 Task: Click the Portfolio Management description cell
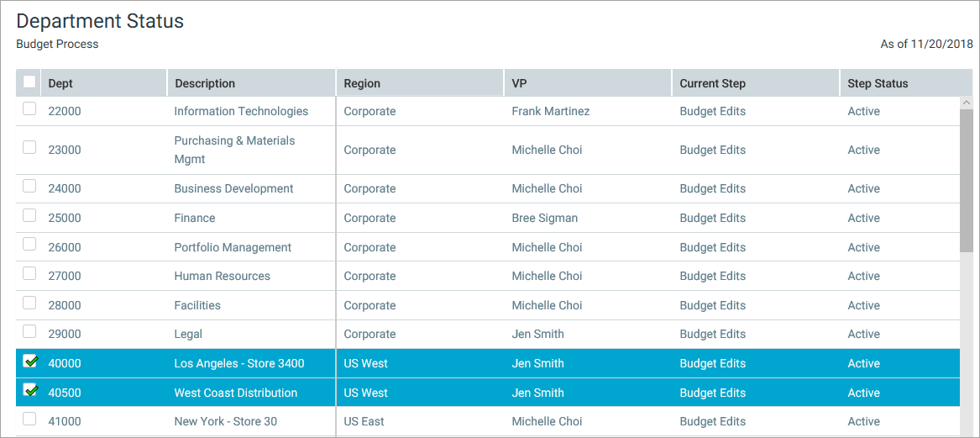233,248
